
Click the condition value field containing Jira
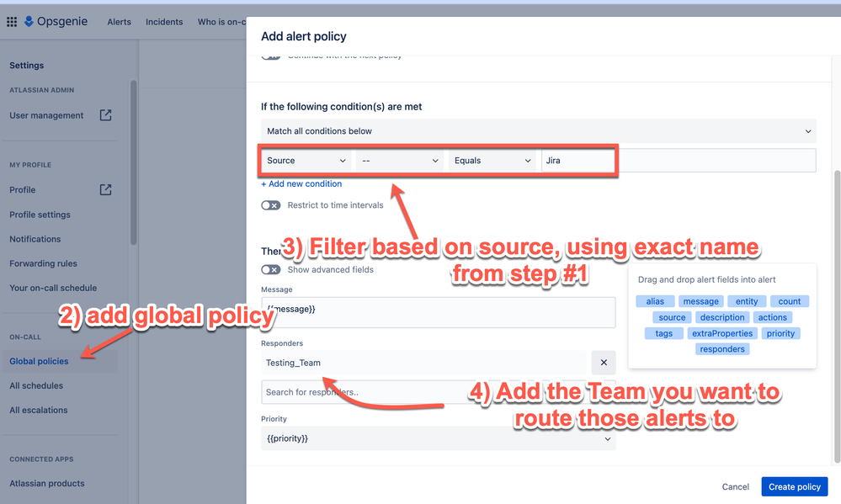(x=679, y=161)
